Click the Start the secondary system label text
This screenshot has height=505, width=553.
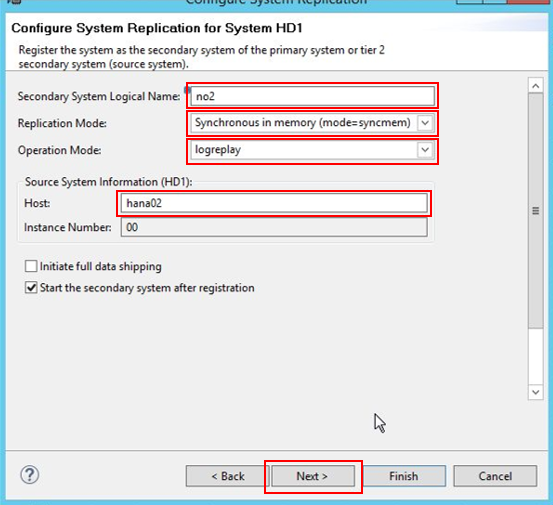147,288
